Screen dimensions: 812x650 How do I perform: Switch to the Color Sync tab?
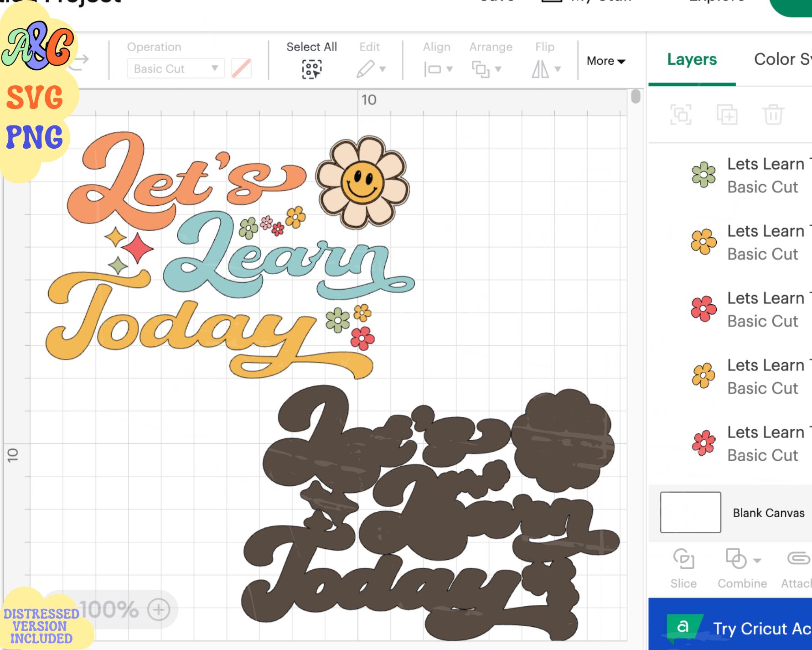tap(782, 59)
